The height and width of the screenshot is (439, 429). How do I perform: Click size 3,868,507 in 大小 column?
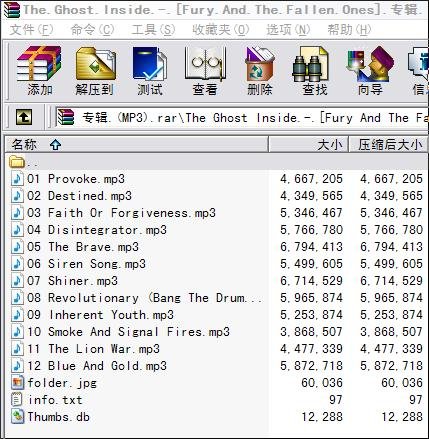point(311,332)
